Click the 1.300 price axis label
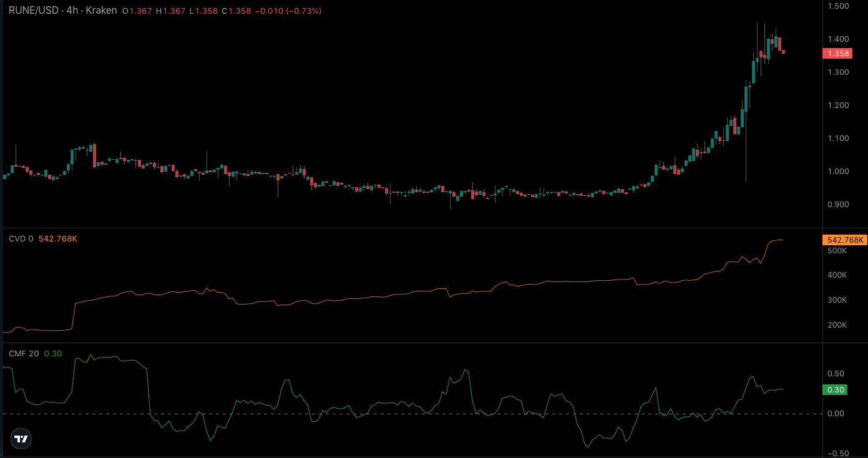Image resolution: width=868 pixels, height=458 pixels. 838,72
